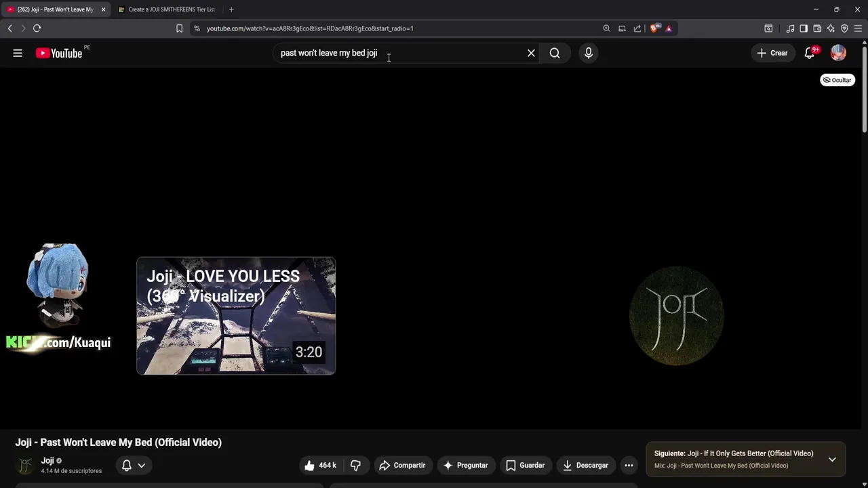Screen dimensions: 868x488
Task: Open a new browser tab
Action: [x=231, y=9]
